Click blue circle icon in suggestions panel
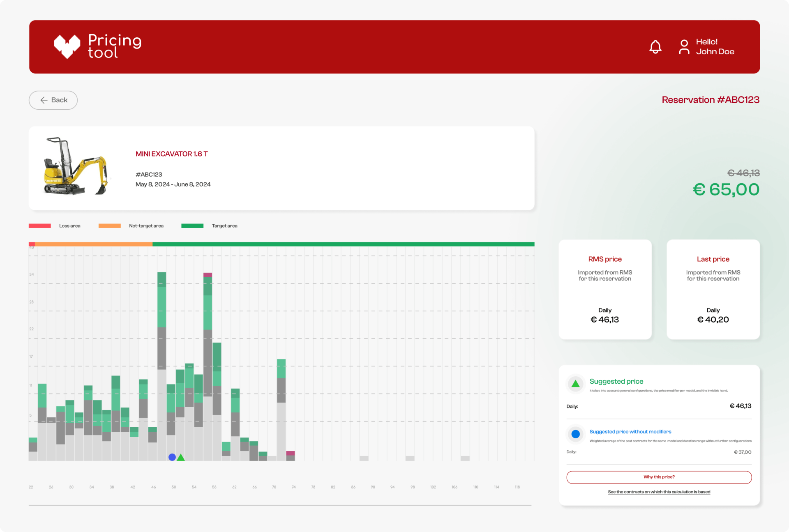Image resolution: width=789 pixels, height=532 pixels. click(575, 434)
